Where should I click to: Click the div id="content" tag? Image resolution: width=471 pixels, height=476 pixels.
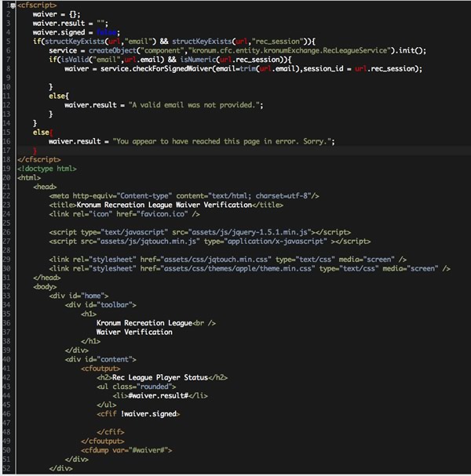tap(100, 360)
